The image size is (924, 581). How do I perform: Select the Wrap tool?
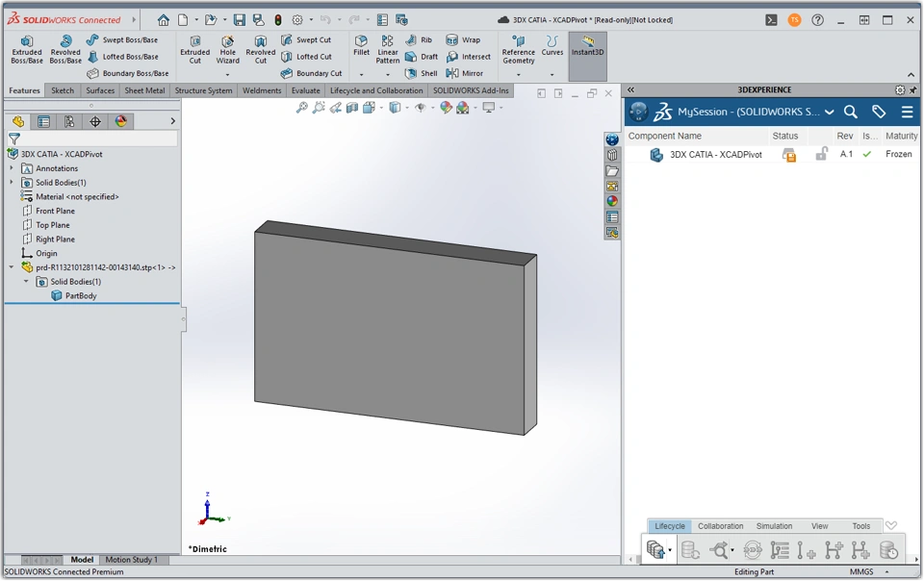(463, 40)
